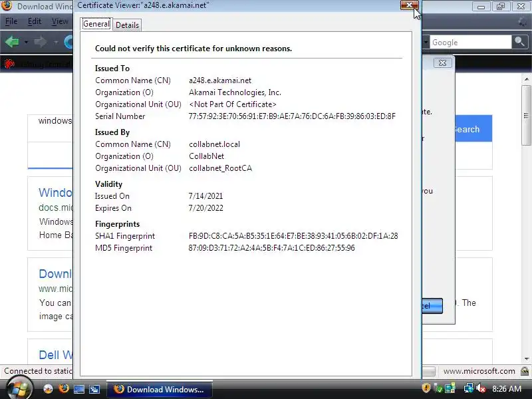This screenshot has width=532, height=399.
Task: Close the Certificate Viewer dialog
Action: pyautogui.click(x=409, y=5)
